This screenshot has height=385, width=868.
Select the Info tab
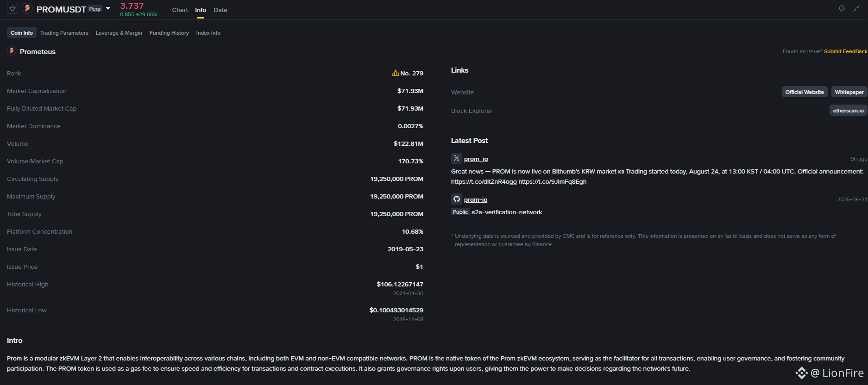(201, 10)
